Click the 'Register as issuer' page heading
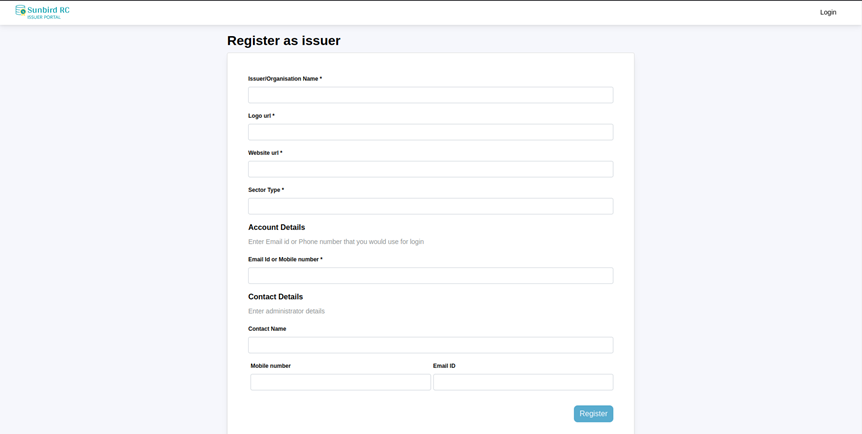 tap(284, 41)
